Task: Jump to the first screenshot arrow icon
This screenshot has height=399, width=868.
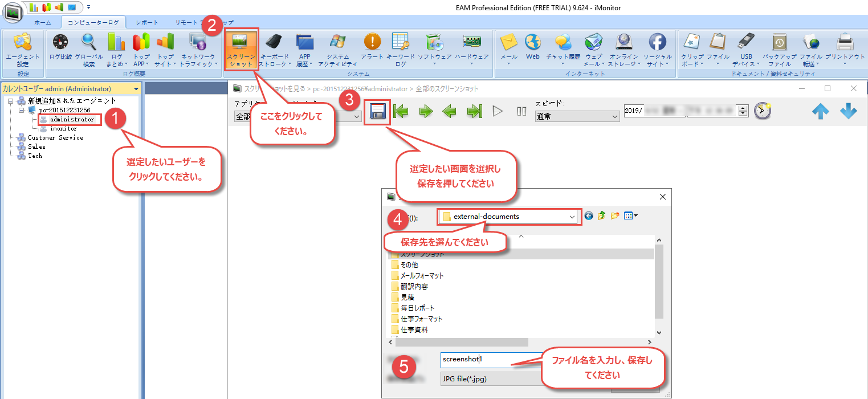Action: click(401, 111)
